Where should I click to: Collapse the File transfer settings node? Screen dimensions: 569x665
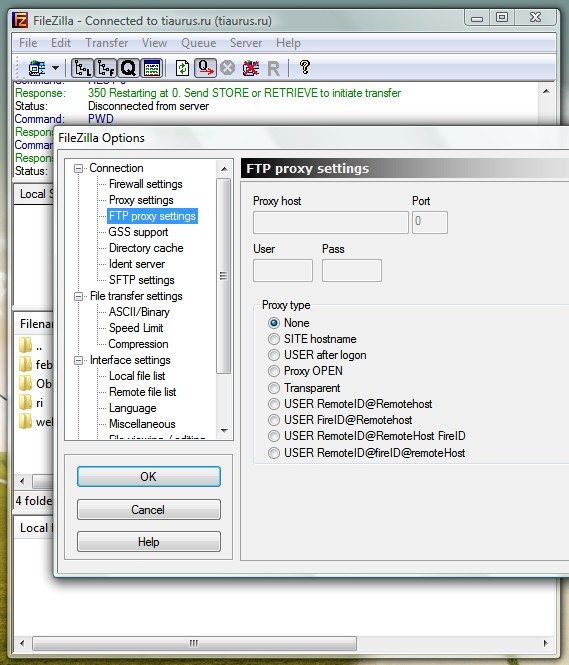tap(78, 296)
